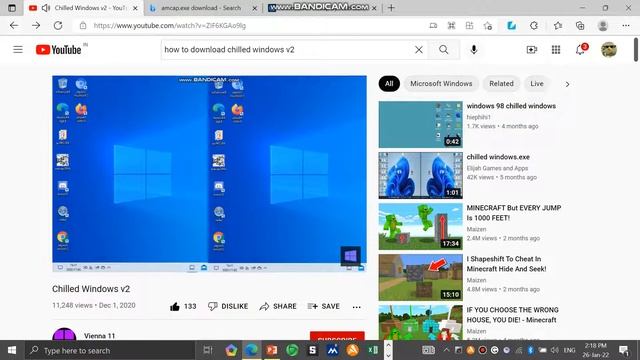The height and width of the screenshot is (360, 640).
Task: Open IF YOU CHOOSE THE WRONG HOUSE title
Action: (513, 315)
